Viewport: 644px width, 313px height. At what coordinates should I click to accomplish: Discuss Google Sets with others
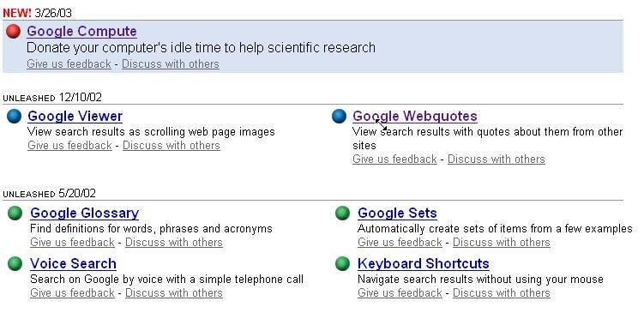click(502, 243)
